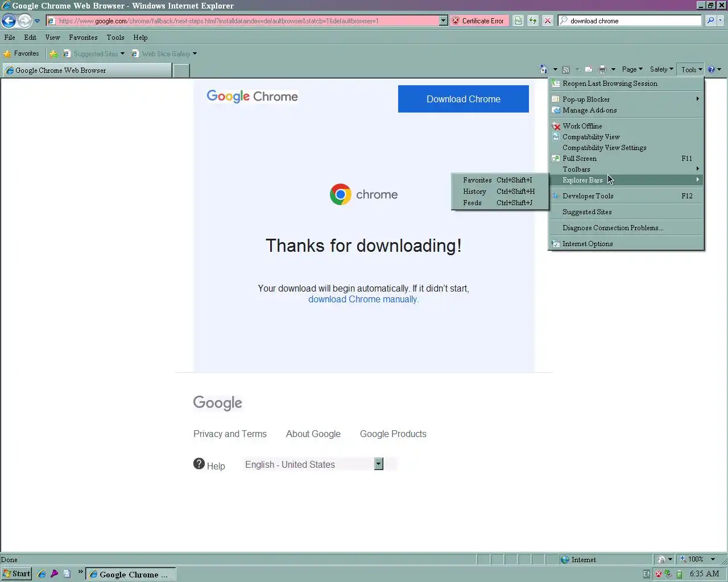Click the Help question mark link
The image size is (728, 582).
pos(209,465)
